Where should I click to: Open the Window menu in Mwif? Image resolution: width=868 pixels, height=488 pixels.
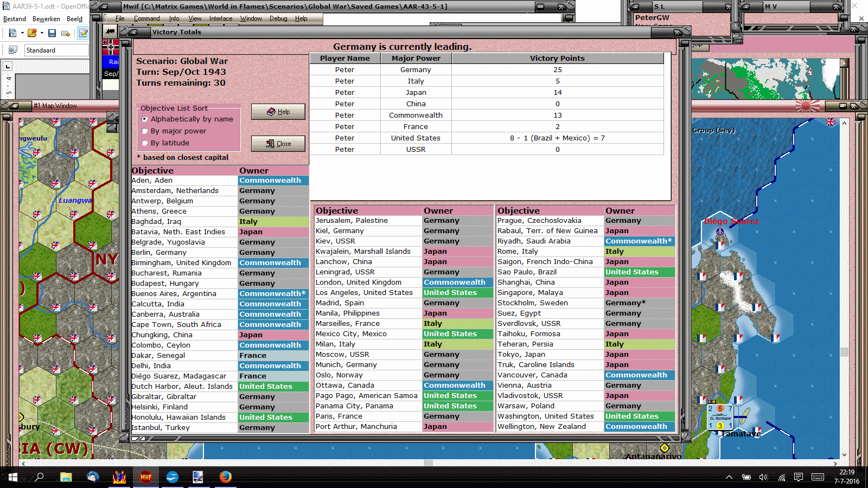click(251, 18)
